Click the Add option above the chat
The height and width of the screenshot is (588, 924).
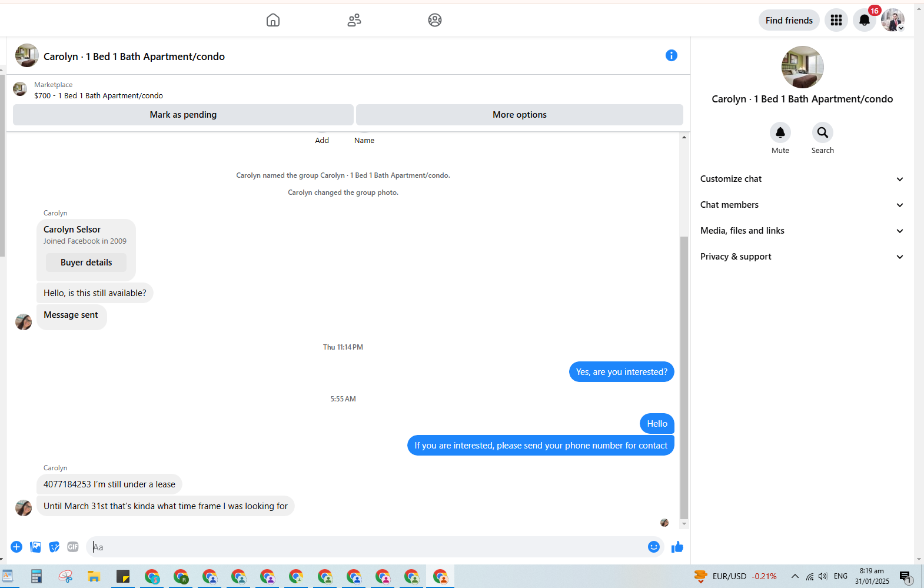click(322, 140)
